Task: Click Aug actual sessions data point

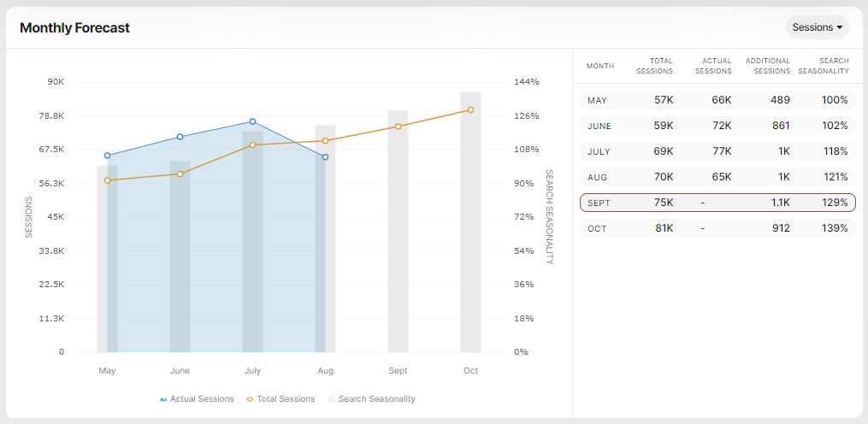Action: 325,157
